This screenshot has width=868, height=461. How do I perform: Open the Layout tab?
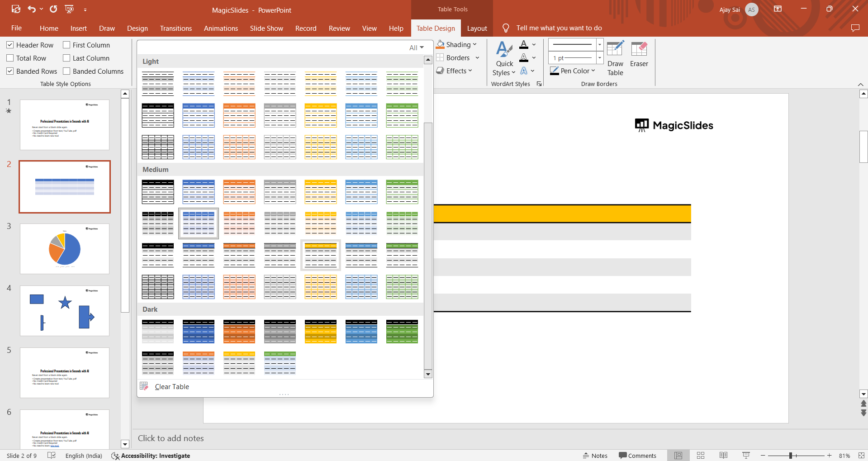(477, 29)
